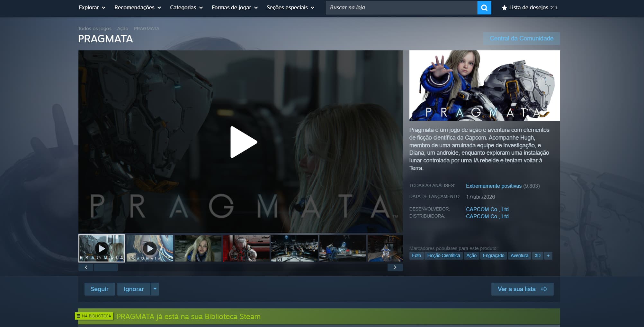Click the magnifier search icon button
This screenshot has width=644, height=327.
(x=484, y=8)
